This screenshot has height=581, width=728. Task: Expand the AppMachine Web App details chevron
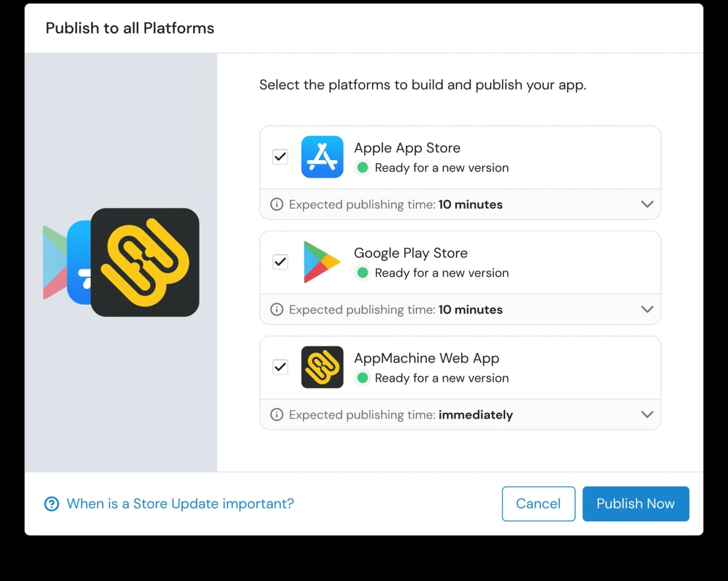pyautogui.click(x=647, y=414)
